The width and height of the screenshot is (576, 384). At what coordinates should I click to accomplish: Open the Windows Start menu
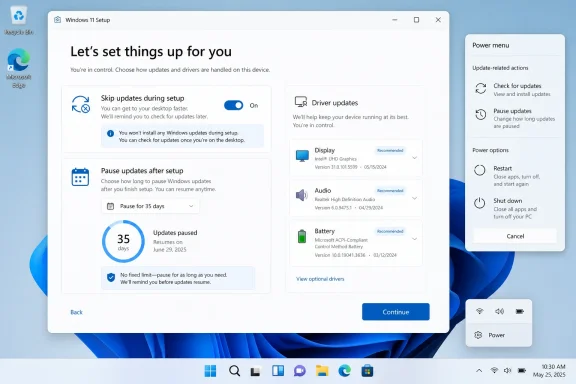tap(210, 371)
